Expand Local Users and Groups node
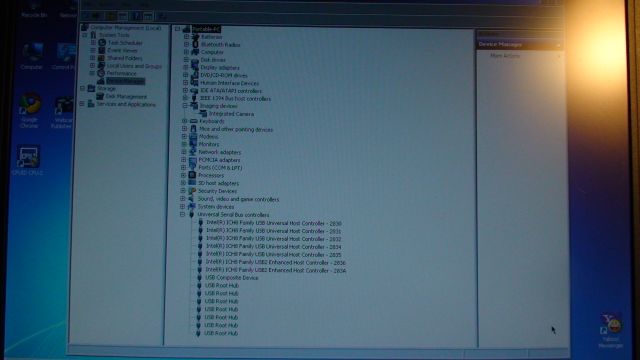The image size is (640, 360). click(x=93, y=66)
